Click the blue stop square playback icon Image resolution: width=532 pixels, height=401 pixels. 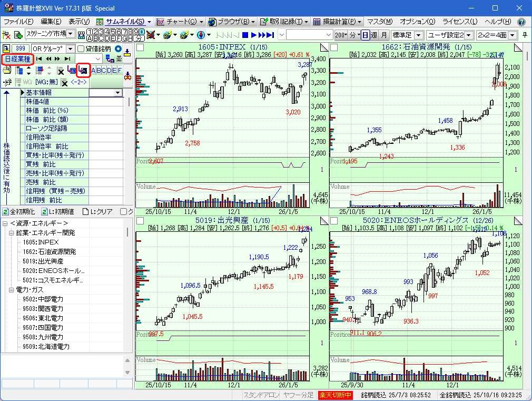pos(244,35)
